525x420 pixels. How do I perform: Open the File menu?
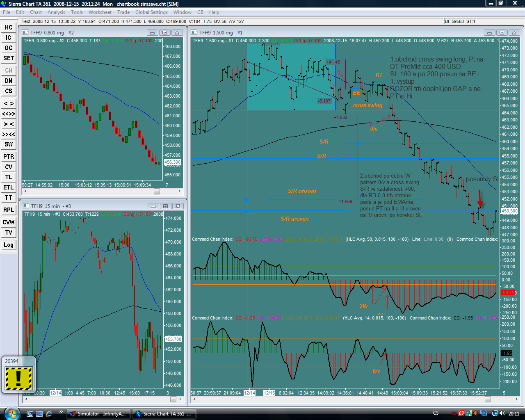[7, 12]
